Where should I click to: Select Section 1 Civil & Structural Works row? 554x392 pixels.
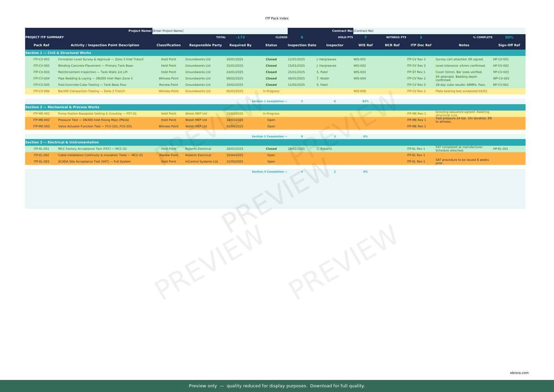(x=58, y=53)
